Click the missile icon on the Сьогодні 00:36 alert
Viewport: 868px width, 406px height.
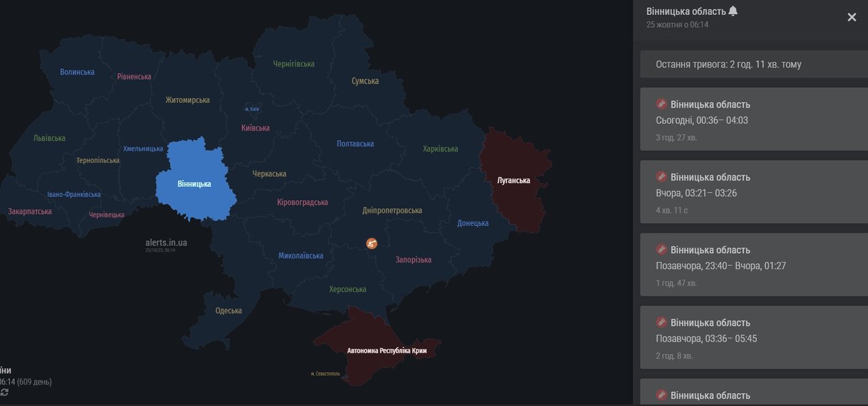661,102
